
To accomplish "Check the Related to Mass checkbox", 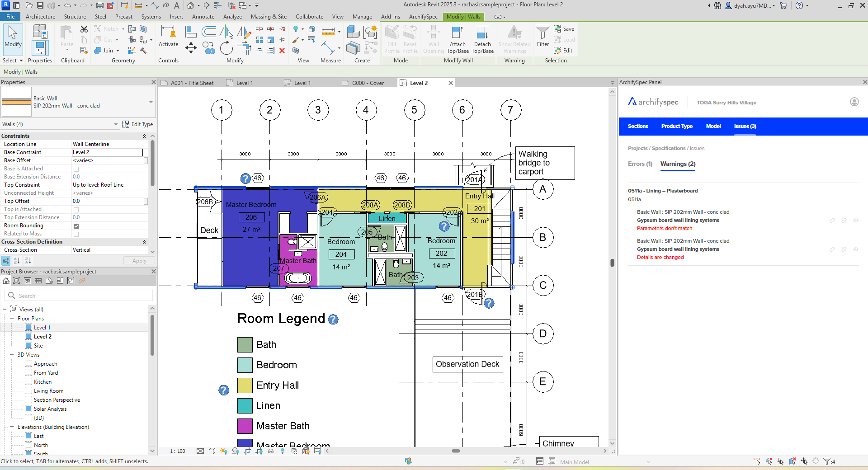I will click(76, 234).
